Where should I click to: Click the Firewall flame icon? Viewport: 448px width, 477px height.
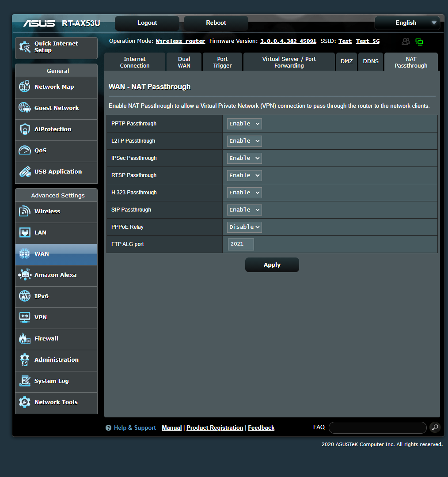coord(25,338)
